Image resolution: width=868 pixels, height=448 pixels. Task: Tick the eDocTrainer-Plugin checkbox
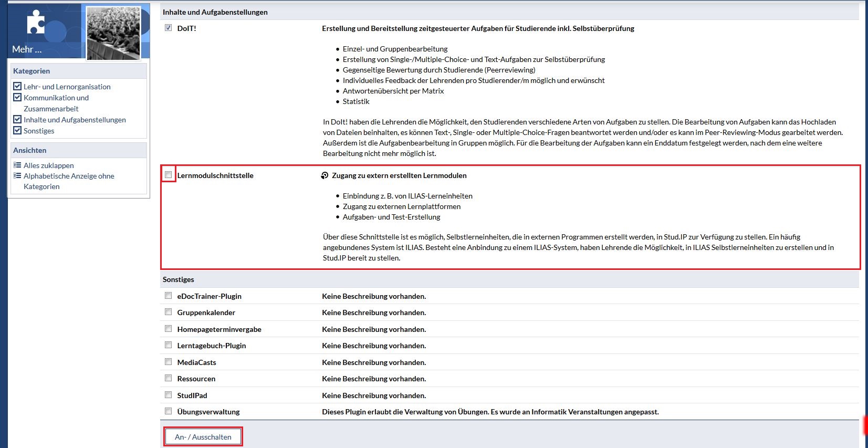pyautogui.click(x=168, y=296)
